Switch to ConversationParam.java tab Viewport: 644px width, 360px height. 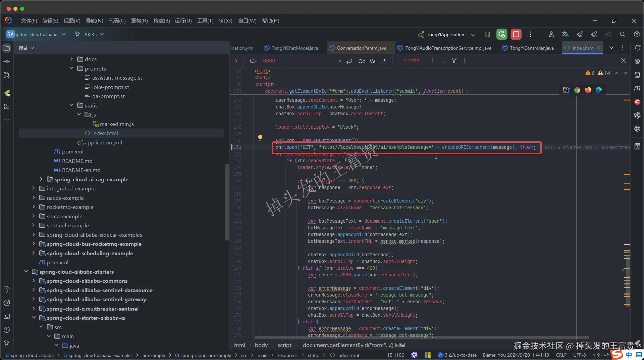[358, 48]
